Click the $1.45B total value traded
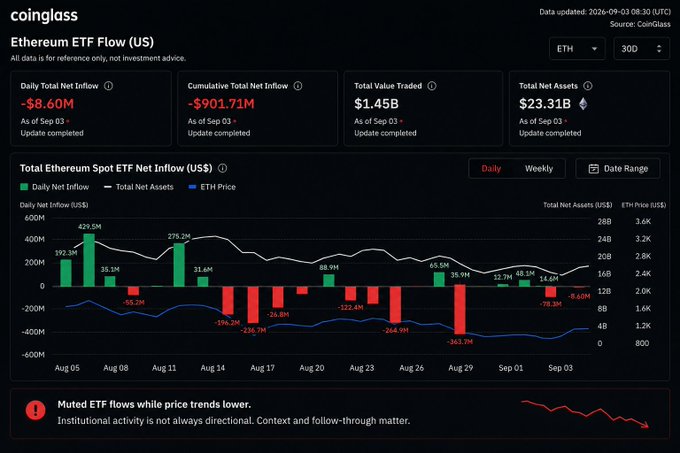The image size is (680, 453). pyautogui.click(x=376, y=104)
